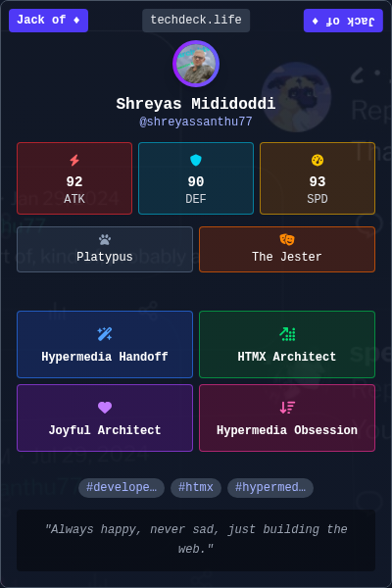This screenshot has width=392, height=588.
Task: Click the Joyful Architect ability card
Action: (105, 417)
